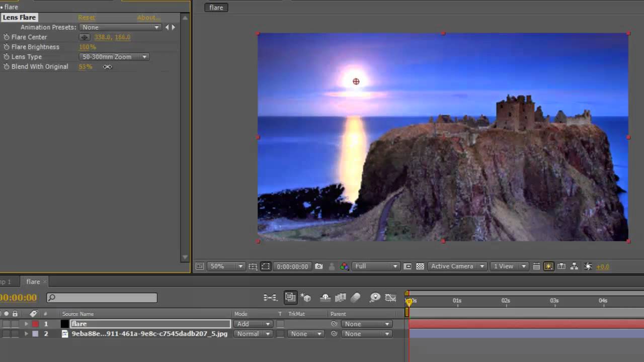Select the jpg source layer name
This screenshot has height=362, width=644.
point(149,334)
